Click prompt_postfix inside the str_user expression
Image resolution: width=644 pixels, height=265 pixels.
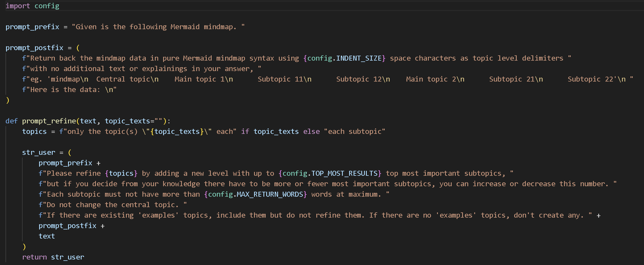click(x=67, y=226)
